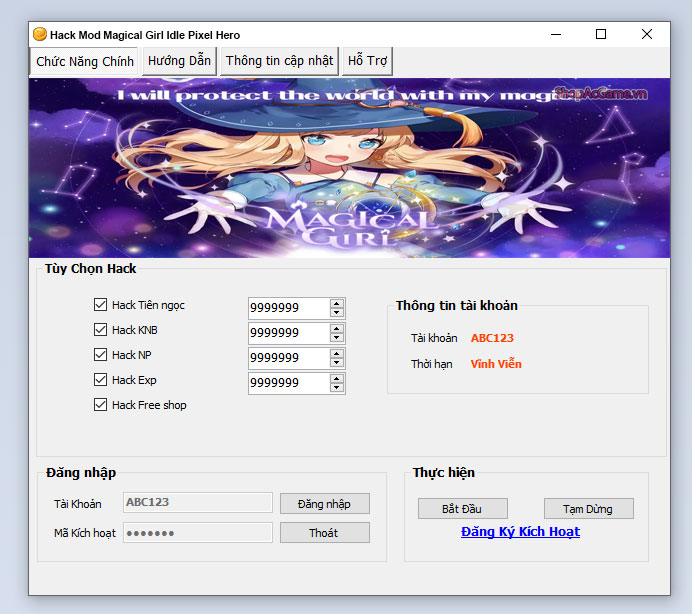Click the Thoát button
Screen dimensions: 693x616
[x=325, y=533]
